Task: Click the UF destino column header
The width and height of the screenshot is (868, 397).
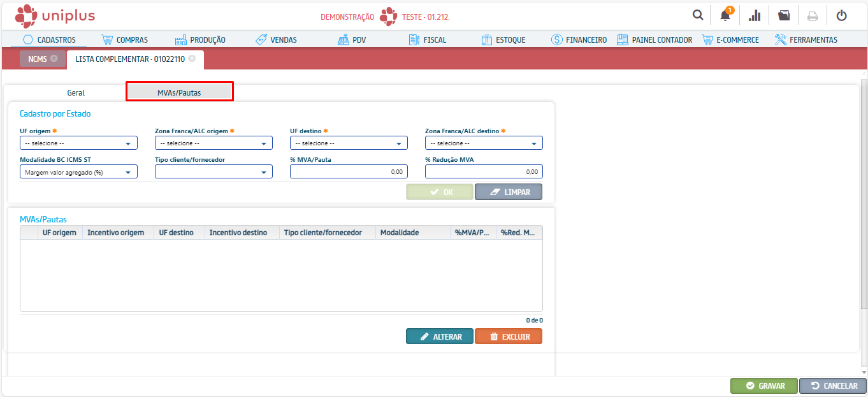Action: tap(180, 233)
